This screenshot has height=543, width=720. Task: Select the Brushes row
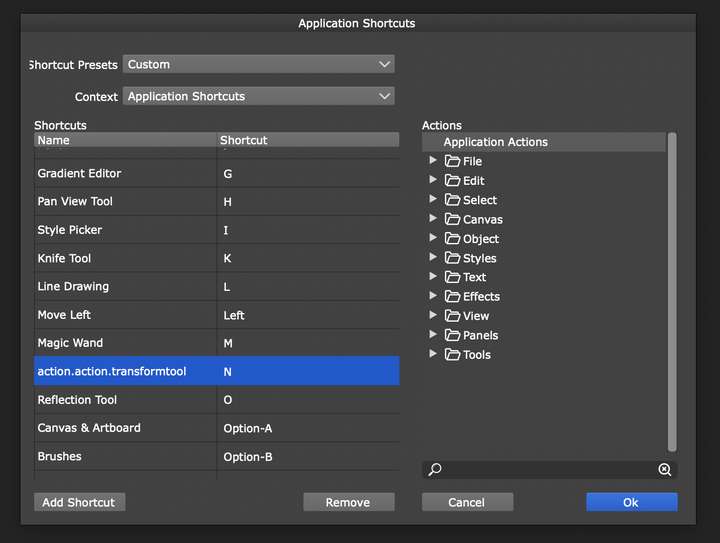(x=217, y=457)
